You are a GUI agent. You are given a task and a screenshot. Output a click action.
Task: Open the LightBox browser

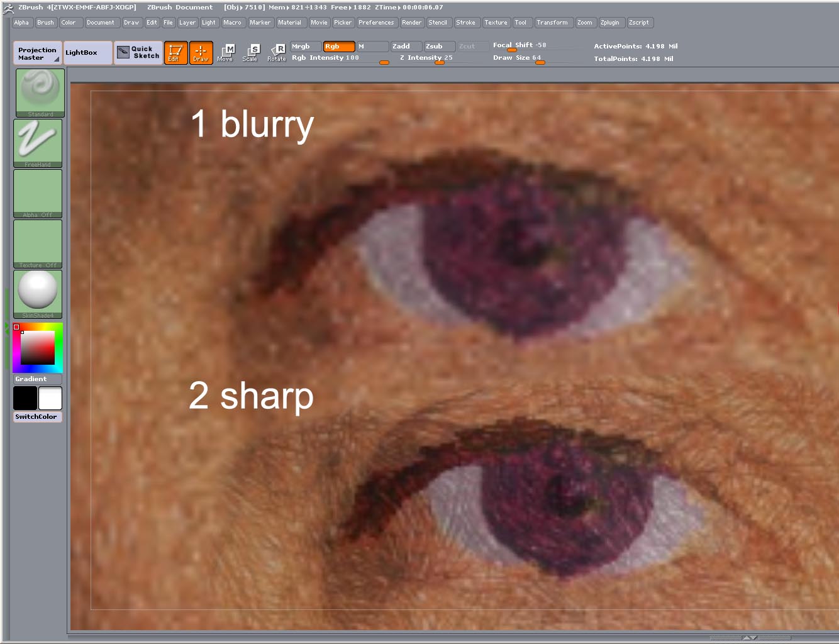coord(87,52)
